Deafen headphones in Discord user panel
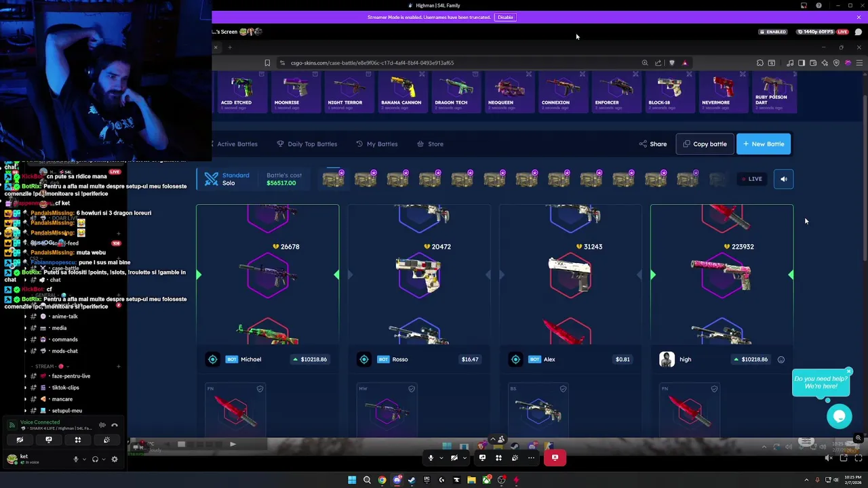The width and height of the screenshot is (868, 488). click(95, 459)
